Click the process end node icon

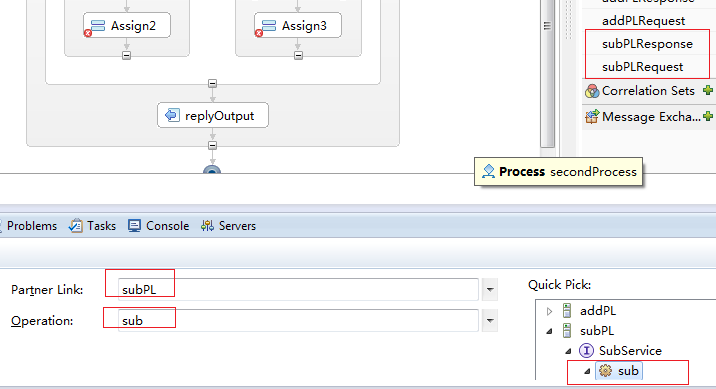[x=212, y=169]
